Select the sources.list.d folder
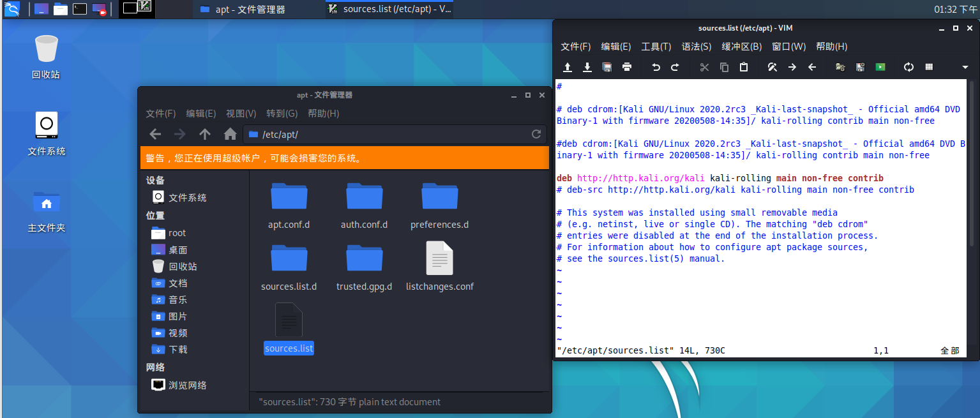 289,267
